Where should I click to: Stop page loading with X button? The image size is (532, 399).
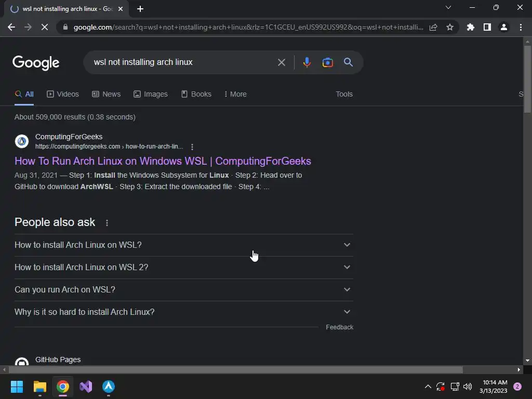[45, 27]
